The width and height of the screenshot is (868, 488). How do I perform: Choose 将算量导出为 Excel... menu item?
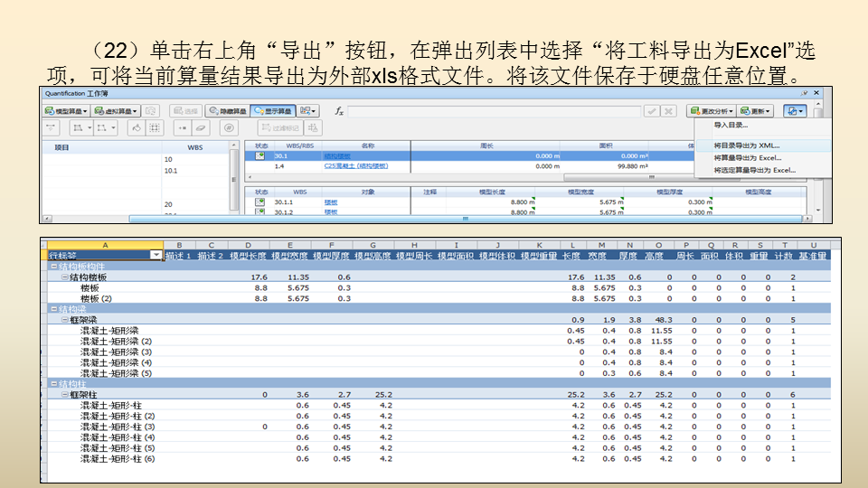[x=748, y=157]
